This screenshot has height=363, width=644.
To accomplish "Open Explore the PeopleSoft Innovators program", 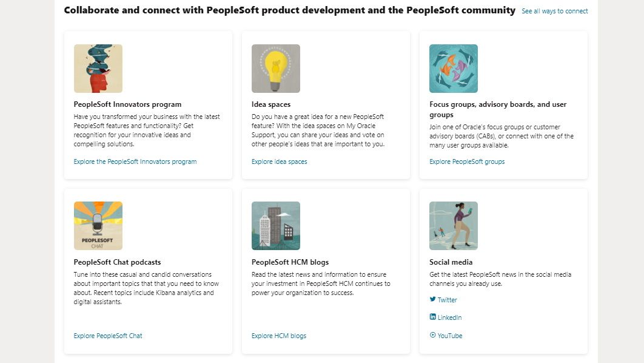I will click(134, 161).
